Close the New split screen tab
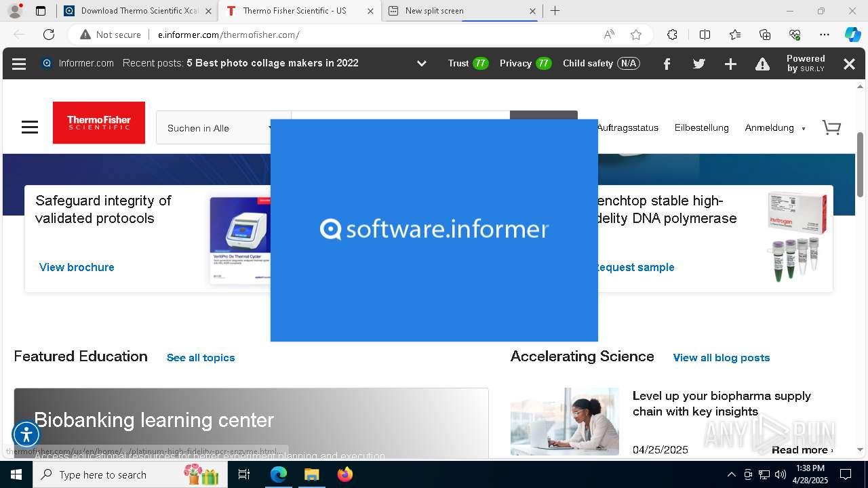Image resolution: width=868 pixels, height=488 pixels. pos(532,11)
